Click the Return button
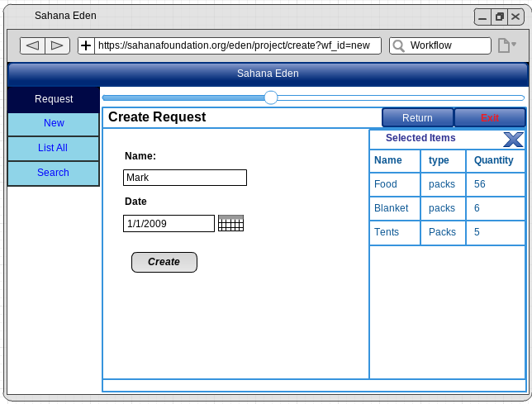This screenshot has width=532, height=404. 417,118
